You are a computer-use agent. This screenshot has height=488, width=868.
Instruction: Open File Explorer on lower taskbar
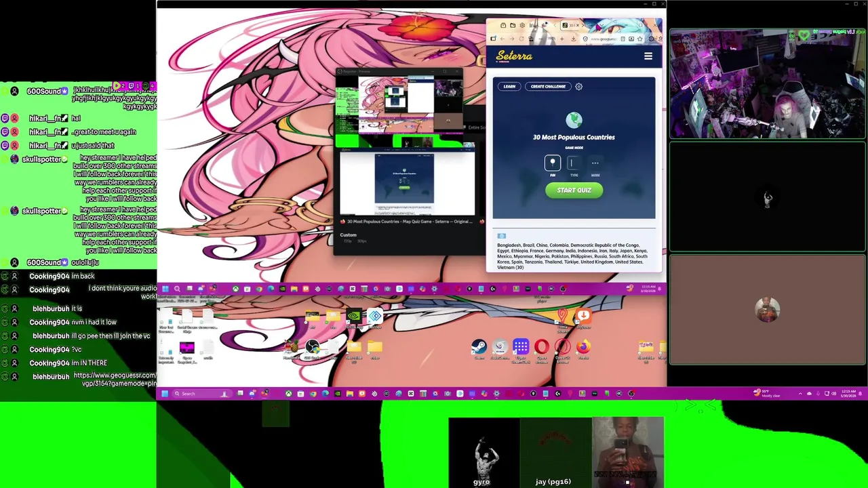pos(349,393)
